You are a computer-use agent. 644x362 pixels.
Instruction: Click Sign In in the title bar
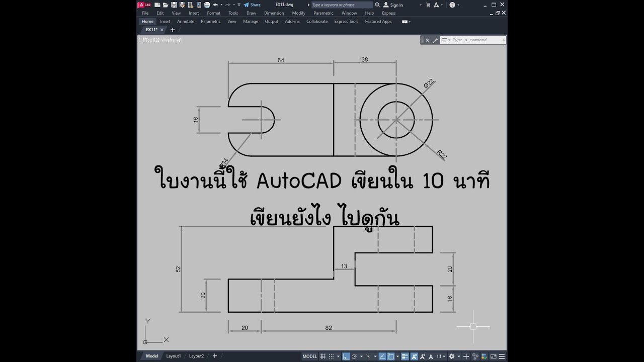click(x=393, y=5)
